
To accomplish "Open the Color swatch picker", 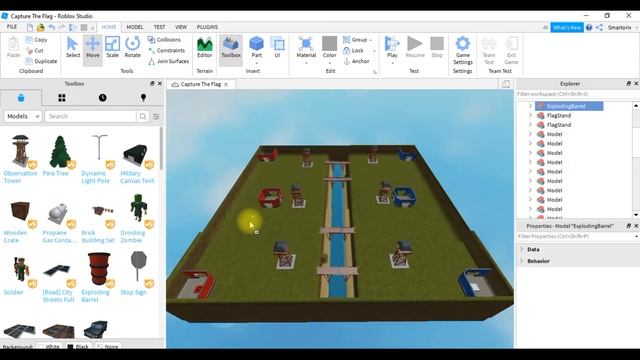I will click(x=329, y=47).
